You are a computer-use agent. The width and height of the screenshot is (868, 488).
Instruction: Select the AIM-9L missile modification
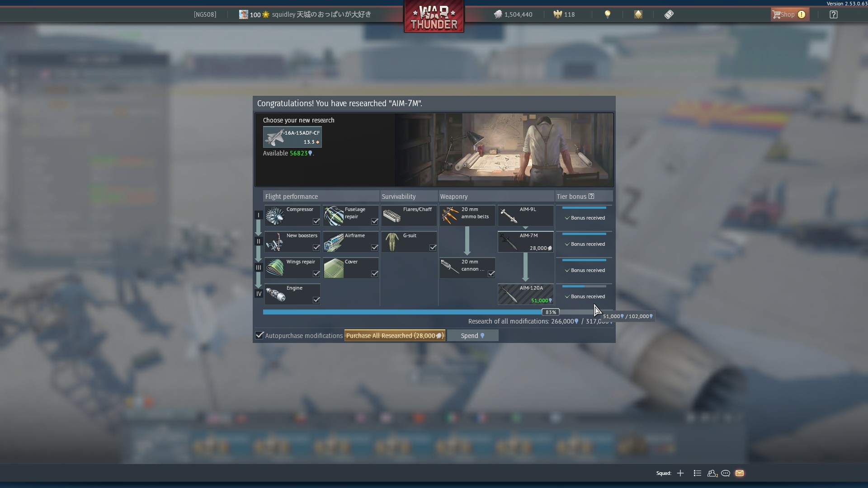pyautogui.click(x=525, y=215)
